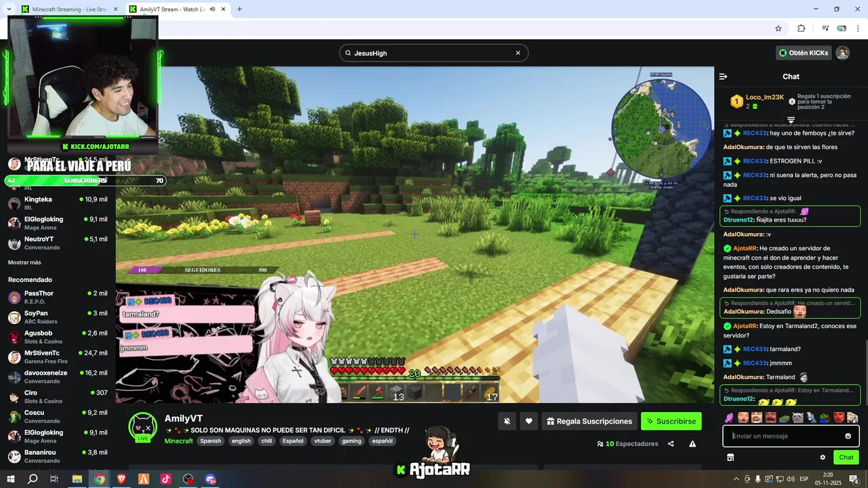Image resolution: width=868 pixels, height=488 pixels.
Task: Open a new browser tab
Action: 239,9
